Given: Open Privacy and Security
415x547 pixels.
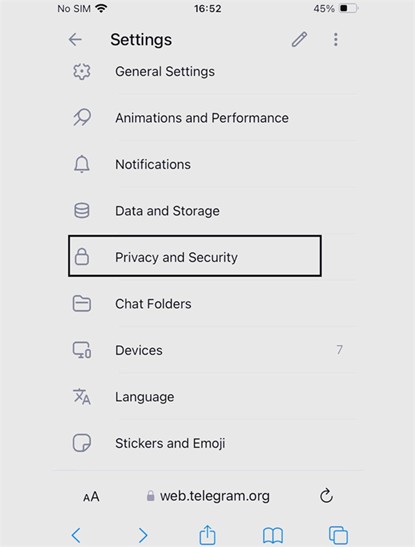Looking at the screenshot, I should click(x=195, y=256).
